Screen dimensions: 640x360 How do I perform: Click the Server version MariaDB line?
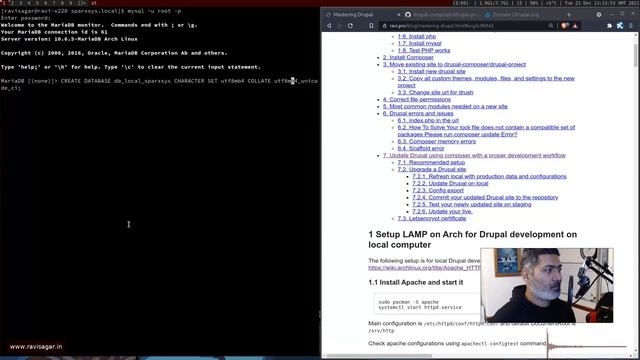69,39
